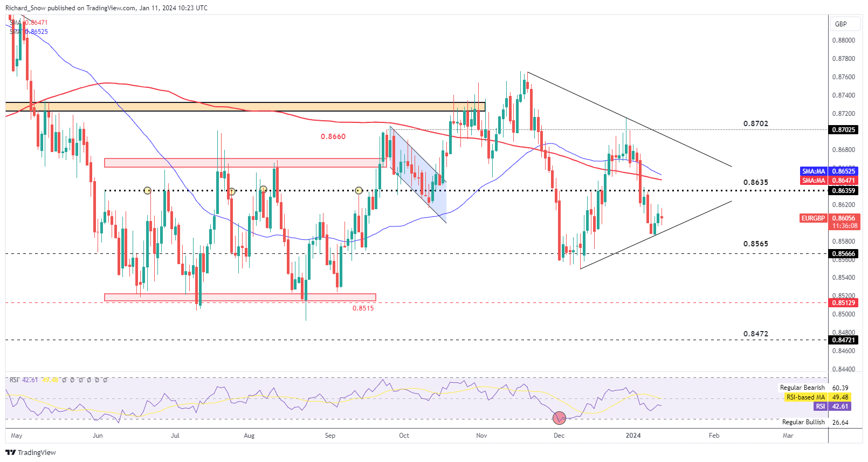The image size is (868, 462).
Task: Click 0.88000 on the price axis
Action: [x=844, y=40]
